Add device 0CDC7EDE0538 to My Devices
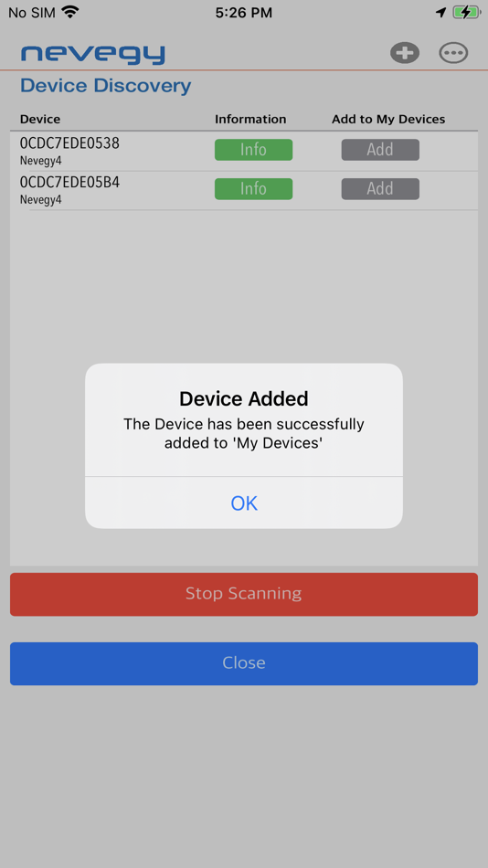This screenshot has width=488, height=868. (380, 150)
